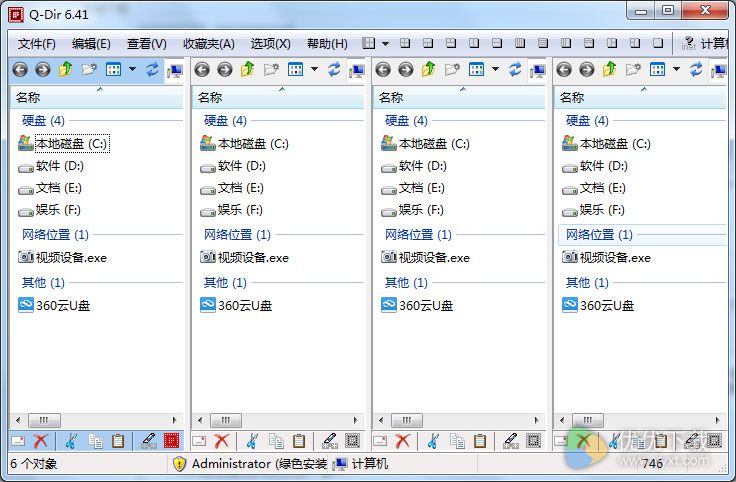Go up one folder in first pane
Screen dimensions: 736x482
[x=66, y=69]
